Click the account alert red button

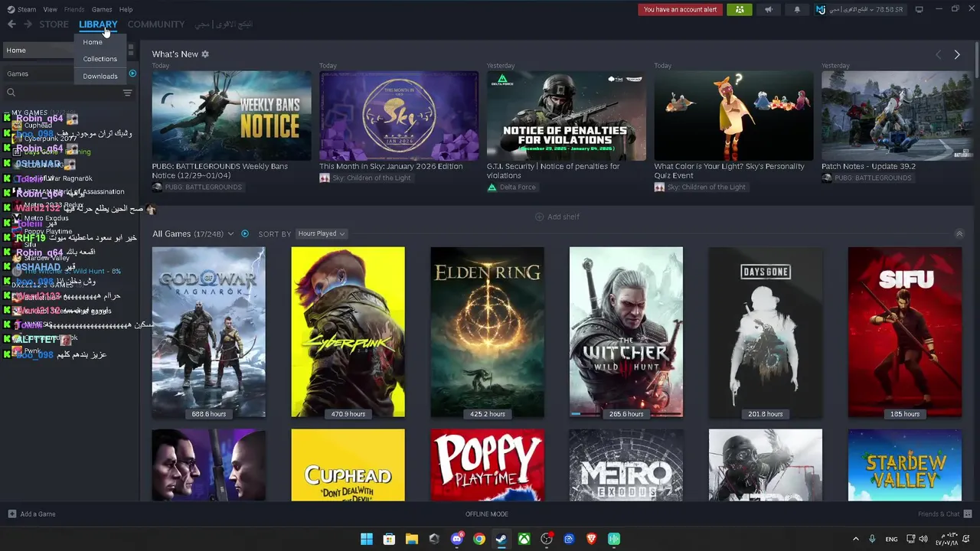pos(680,10)
